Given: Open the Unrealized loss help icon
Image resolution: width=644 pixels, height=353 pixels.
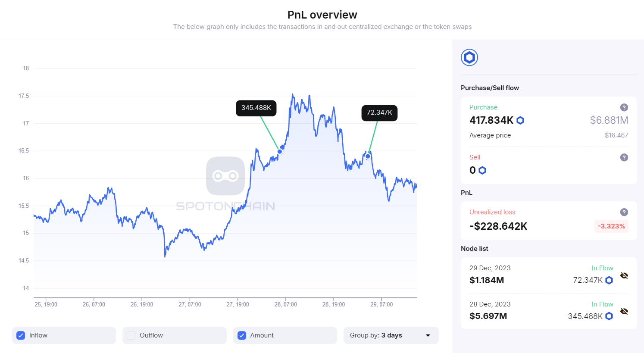Looking at the screenshot, I should tap(624, 212).
